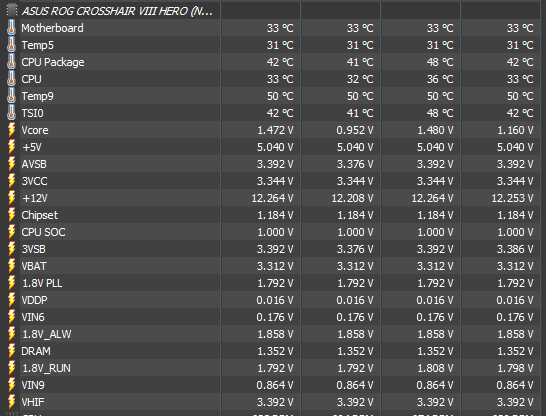Select the VIN6 sensor label
The width and height of the screenshot is (546, 416).
[x=33, y=317]
